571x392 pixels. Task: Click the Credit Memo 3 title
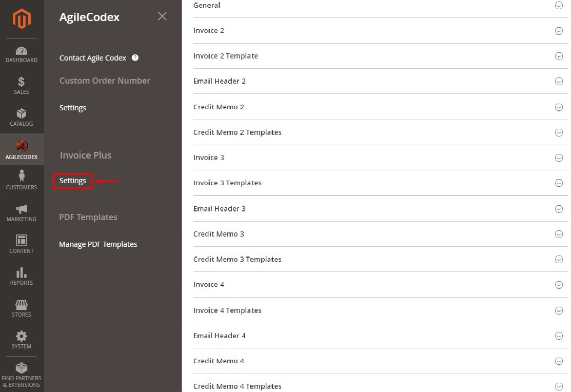pyautogui.click(x=219, y=234)
